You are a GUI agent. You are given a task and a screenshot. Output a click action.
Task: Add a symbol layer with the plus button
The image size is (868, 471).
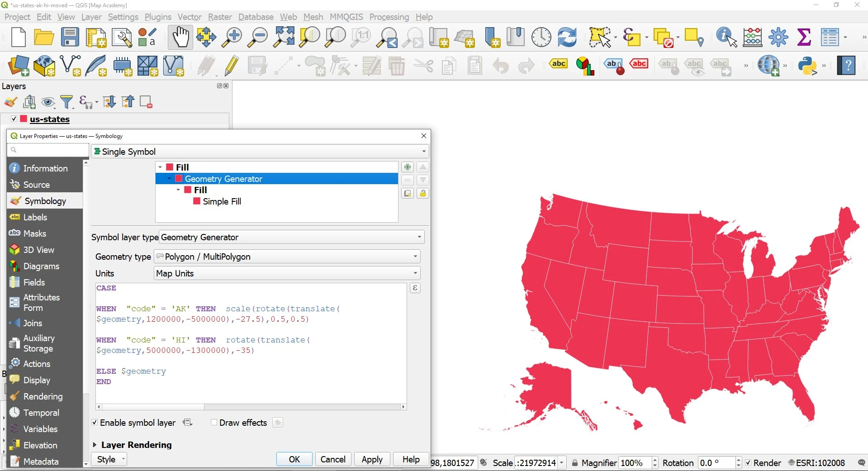(408, 167)
